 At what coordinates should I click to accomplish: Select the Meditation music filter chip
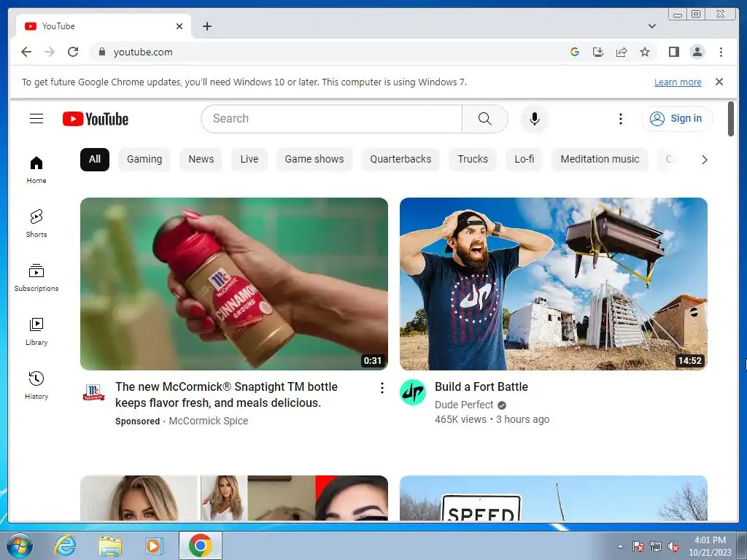(600, 159)
